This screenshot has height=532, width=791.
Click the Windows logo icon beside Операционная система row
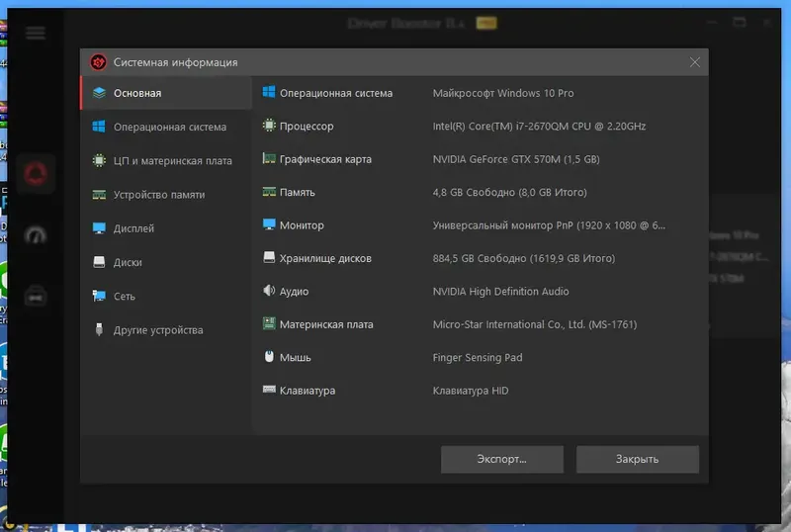pyautogui.click(x=269, y=92)
